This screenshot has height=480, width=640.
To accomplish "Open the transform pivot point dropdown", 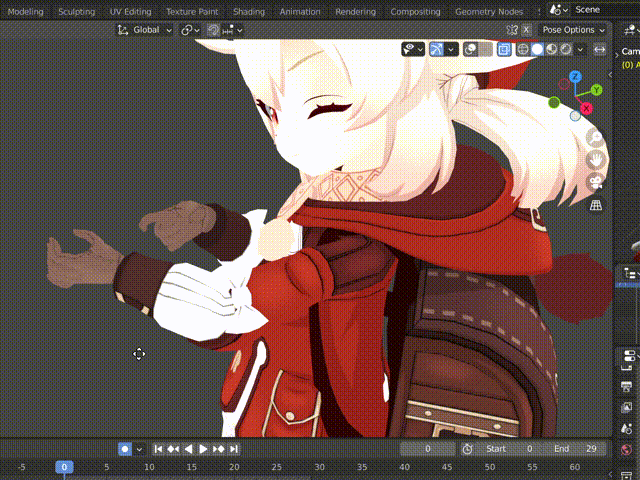I will point(190,30).
